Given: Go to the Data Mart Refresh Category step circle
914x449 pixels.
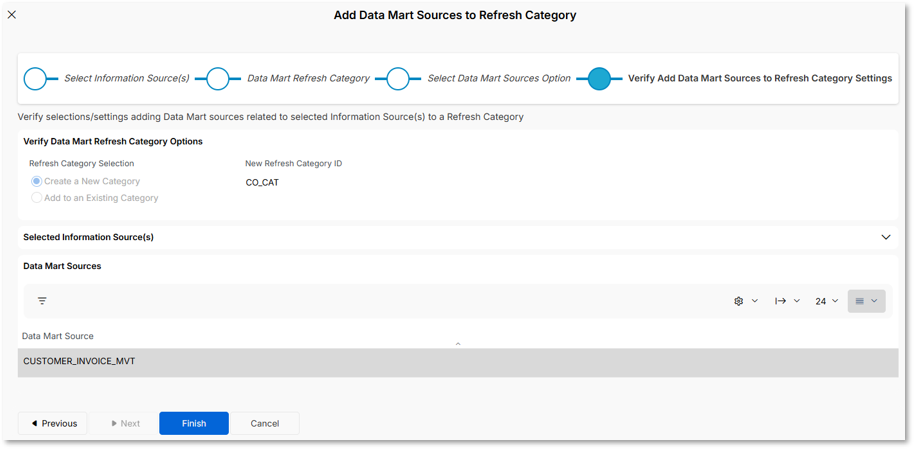Looking at the screenshot, I should (217, 78).
